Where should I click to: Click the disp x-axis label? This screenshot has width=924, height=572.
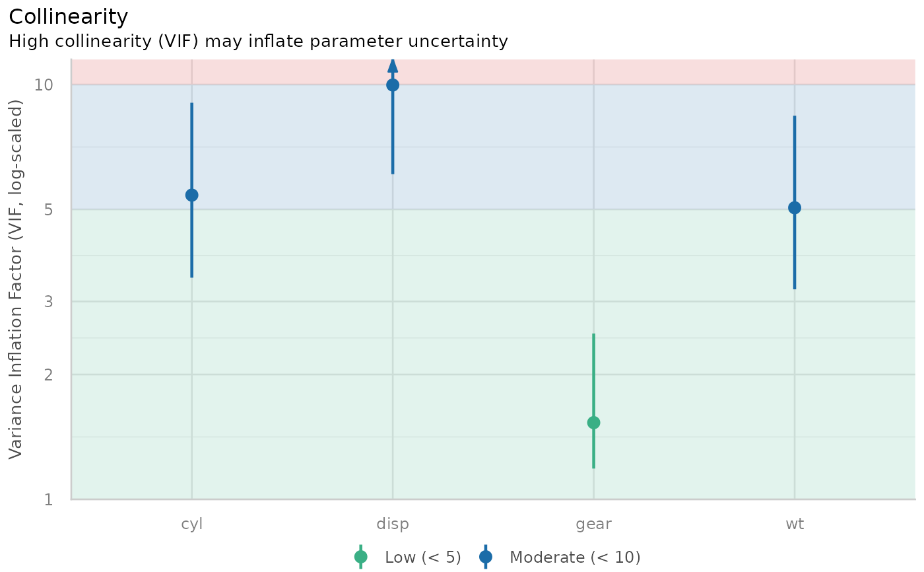[393, 524]
